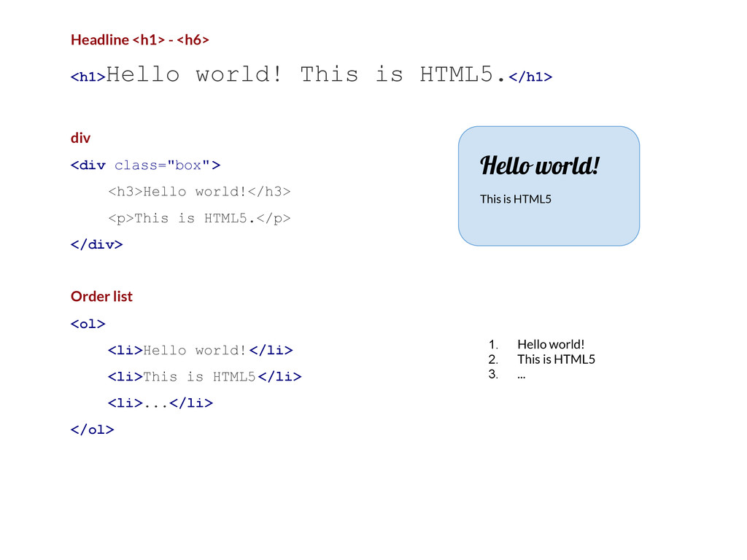Click the red 'div' heading
747x560 pixels.
pos(80,138)
